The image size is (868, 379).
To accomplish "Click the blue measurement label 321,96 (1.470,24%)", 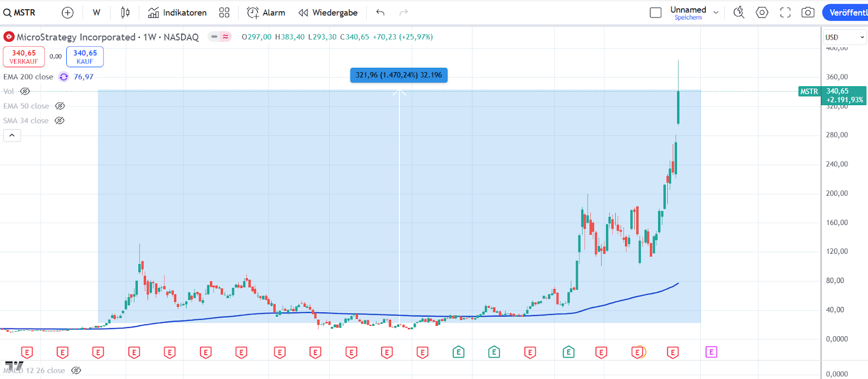I will [399, 75].
